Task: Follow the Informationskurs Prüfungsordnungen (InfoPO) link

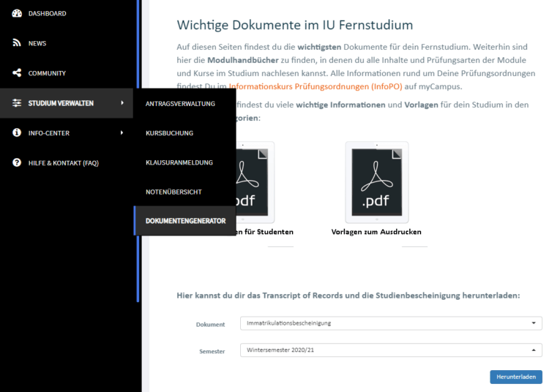Action: [x=315, y=86]
